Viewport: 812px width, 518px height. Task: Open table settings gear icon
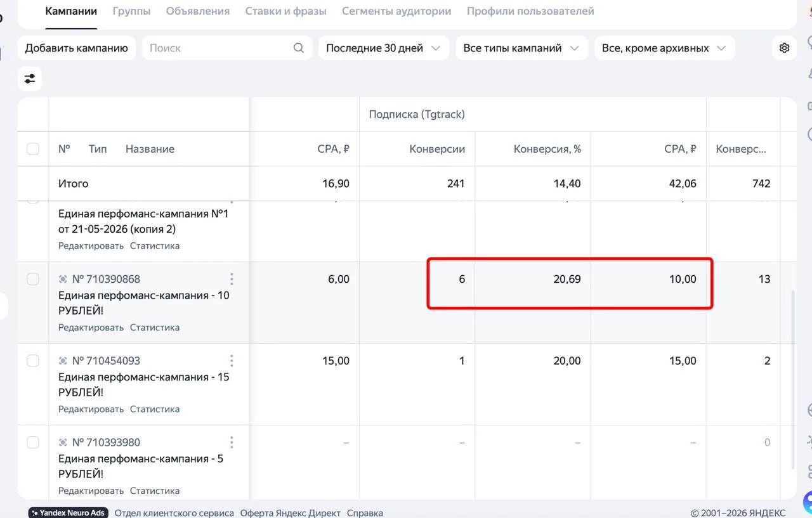pyautogui.click(x=785, y=48)
